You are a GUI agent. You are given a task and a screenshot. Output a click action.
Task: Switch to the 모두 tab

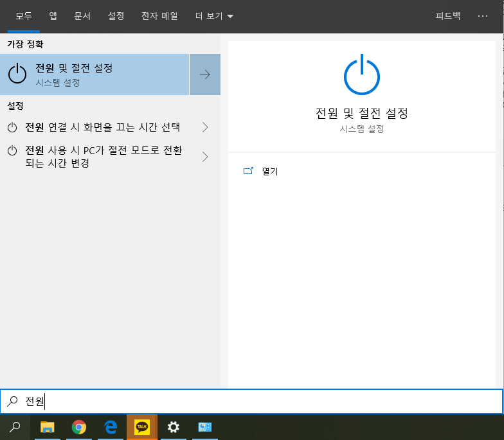(x=24, y=16)
